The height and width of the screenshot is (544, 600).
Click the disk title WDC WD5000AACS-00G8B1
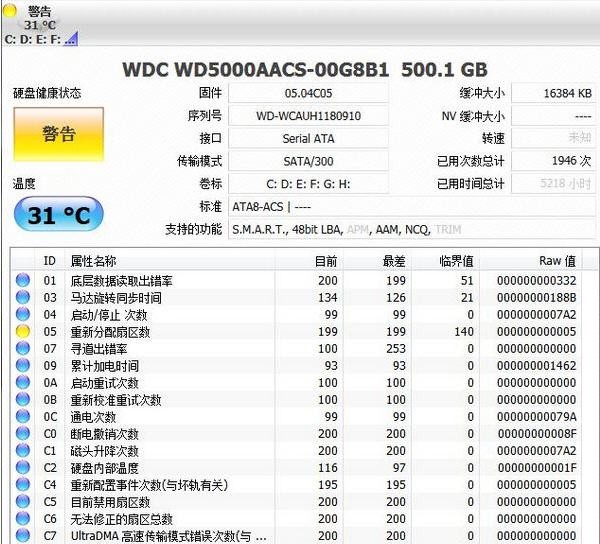(x=255, y=70)
